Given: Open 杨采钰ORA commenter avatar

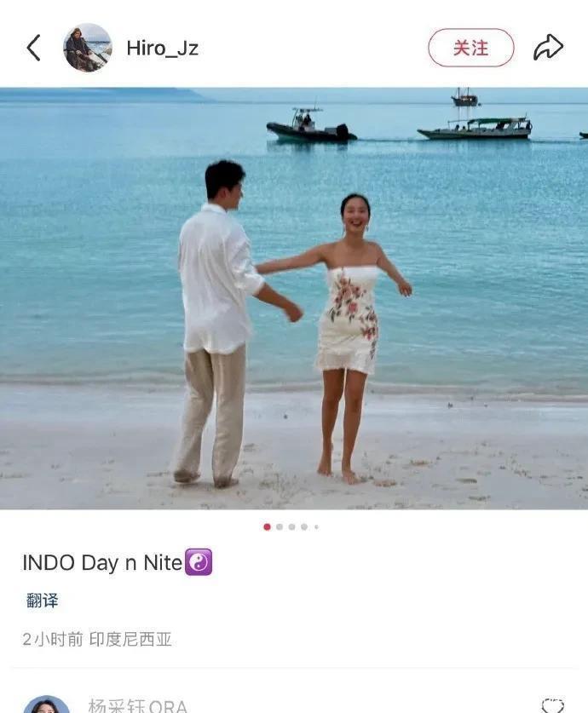Looking at the screenshot, I should 46,704.
